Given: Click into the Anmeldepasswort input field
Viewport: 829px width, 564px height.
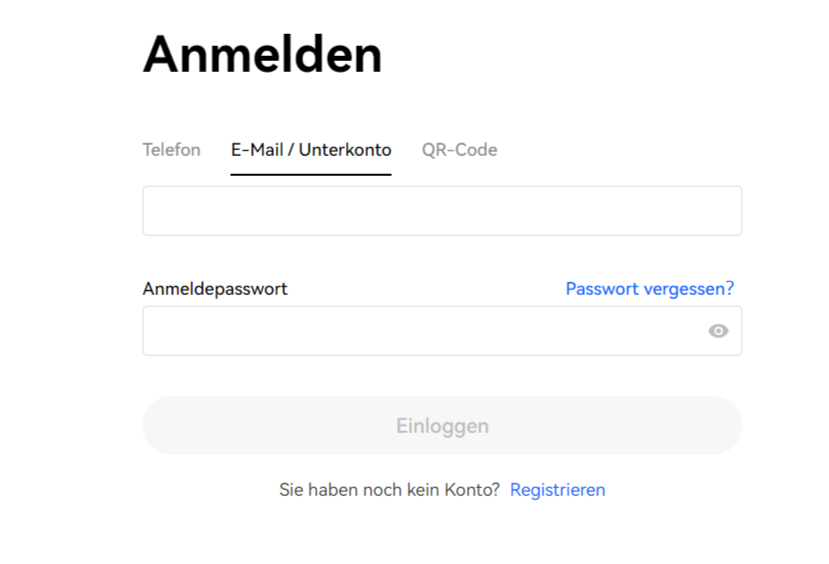Looking at the screenshot, I should click(x=420, y=331).
